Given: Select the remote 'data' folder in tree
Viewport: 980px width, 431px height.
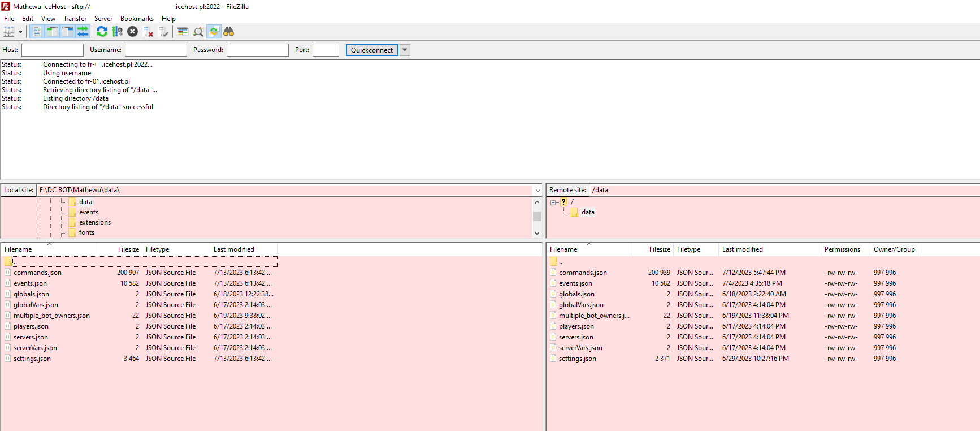Looking at the screenshot, I should tap(588, 212).
